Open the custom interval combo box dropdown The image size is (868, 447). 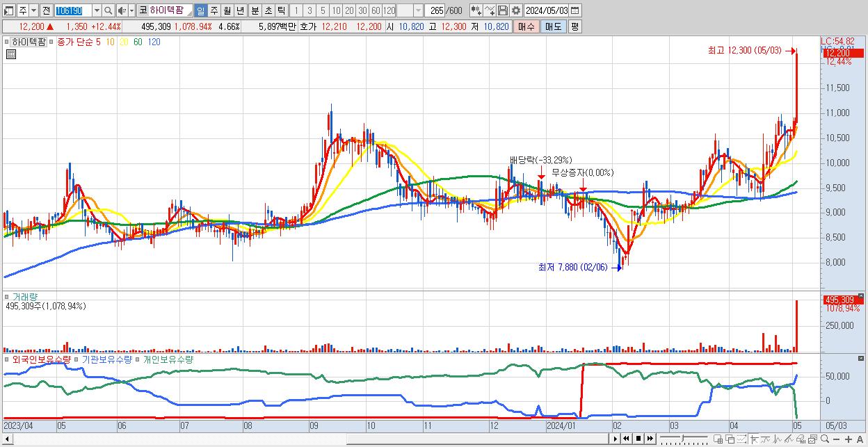pyautogui.click(x=418, y=10)
